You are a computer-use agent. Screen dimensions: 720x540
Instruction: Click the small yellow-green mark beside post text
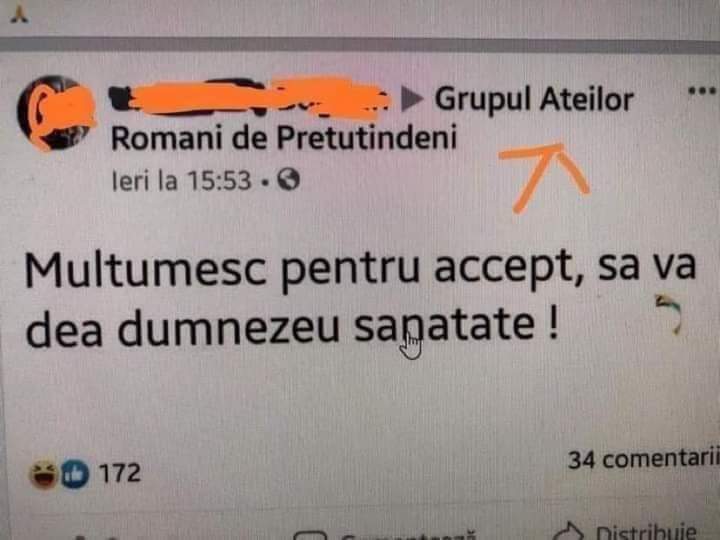tap(668, 314)
